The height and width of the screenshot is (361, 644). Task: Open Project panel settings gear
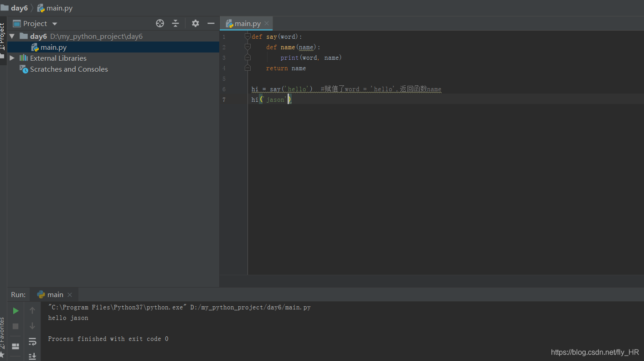click(195, 23)
